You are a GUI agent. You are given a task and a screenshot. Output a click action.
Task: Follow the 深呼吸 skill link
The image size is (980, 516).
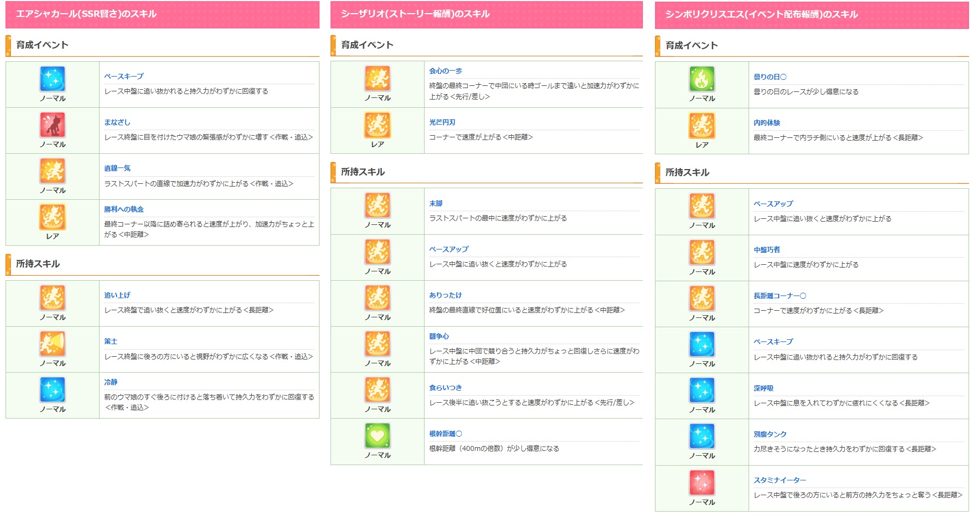click(x=764, y=389)
